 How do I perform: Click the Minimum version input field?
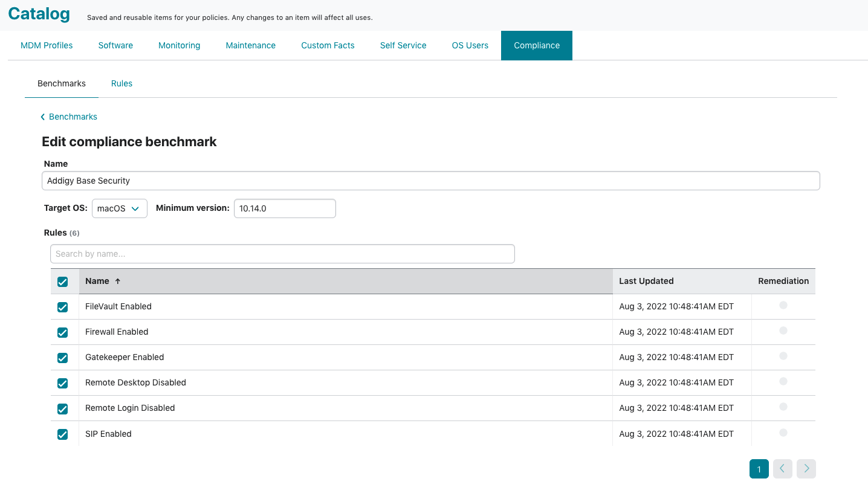coord(285,208)
